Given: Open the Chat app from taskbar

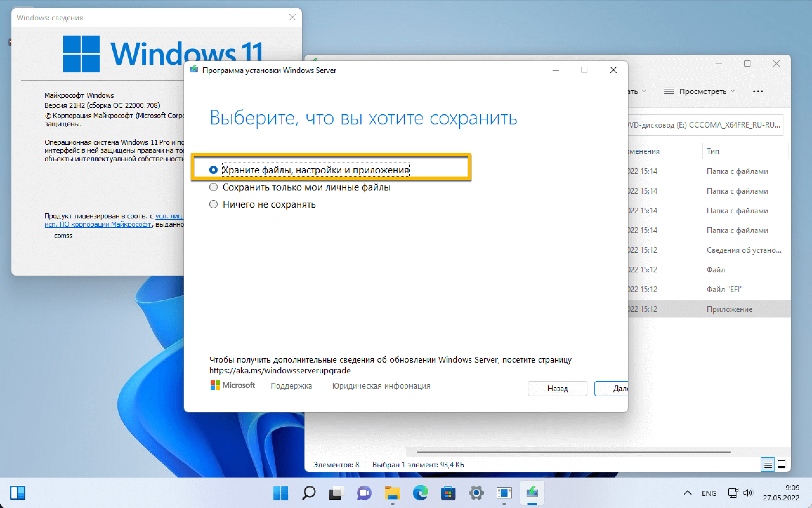Looking at the screenshot, I should tap(364, 493).
